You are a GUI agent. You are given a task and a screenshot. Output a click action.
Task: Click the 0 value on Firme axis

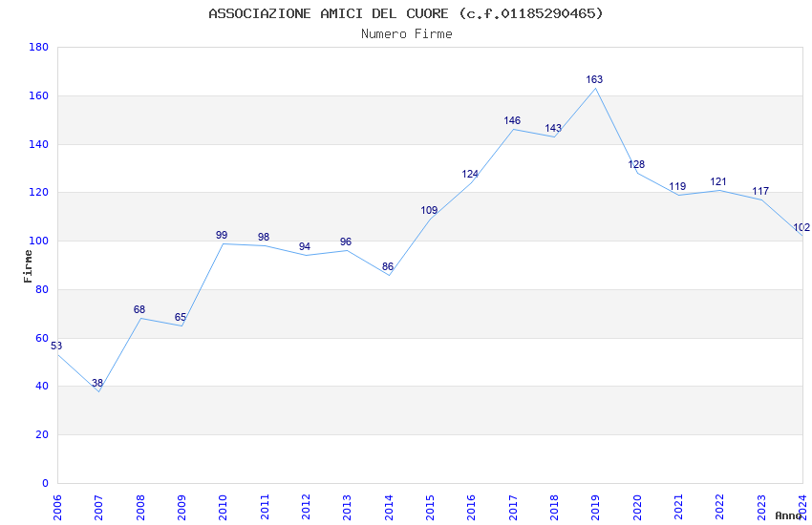point(46,483)
